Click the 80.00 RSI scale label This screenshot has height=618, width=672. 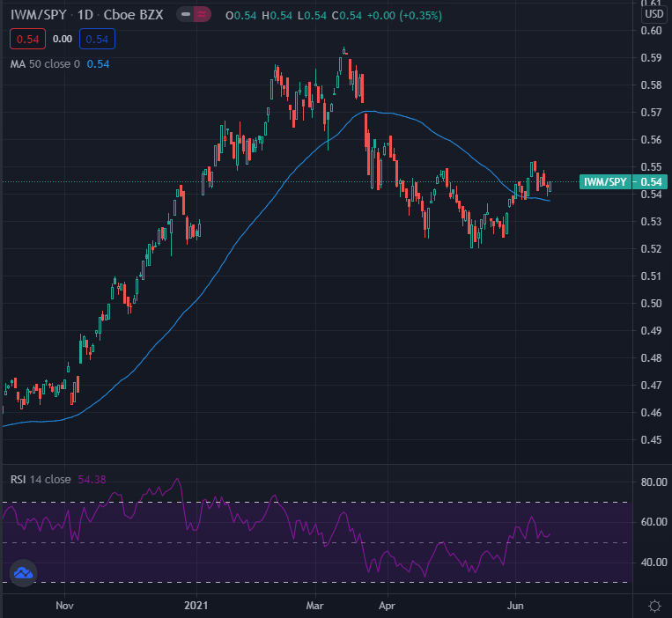click(x=654, y=482)
